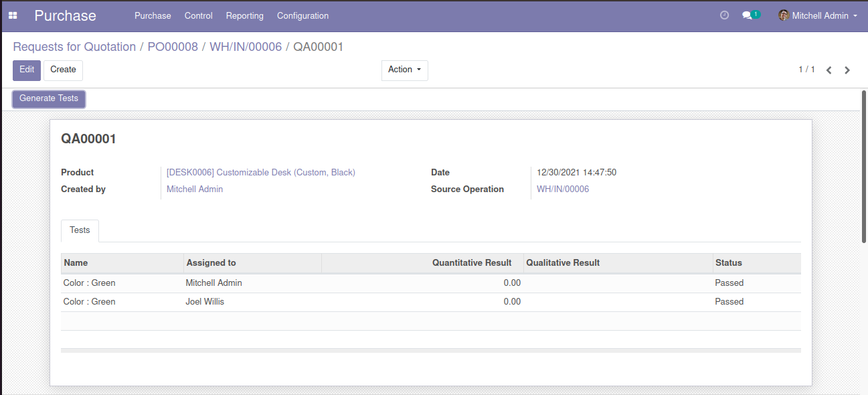Click the 1 / 1 pager counter
Screen dimensions: 868x395
(806, 70)
